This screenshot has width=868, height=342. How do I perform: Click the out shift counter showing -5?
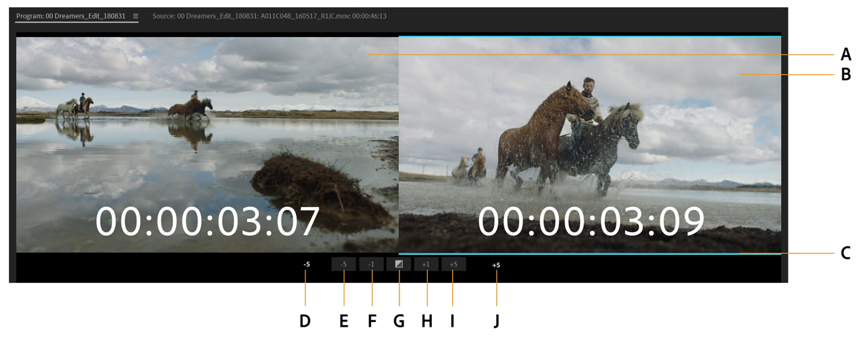tap(307, 264)
